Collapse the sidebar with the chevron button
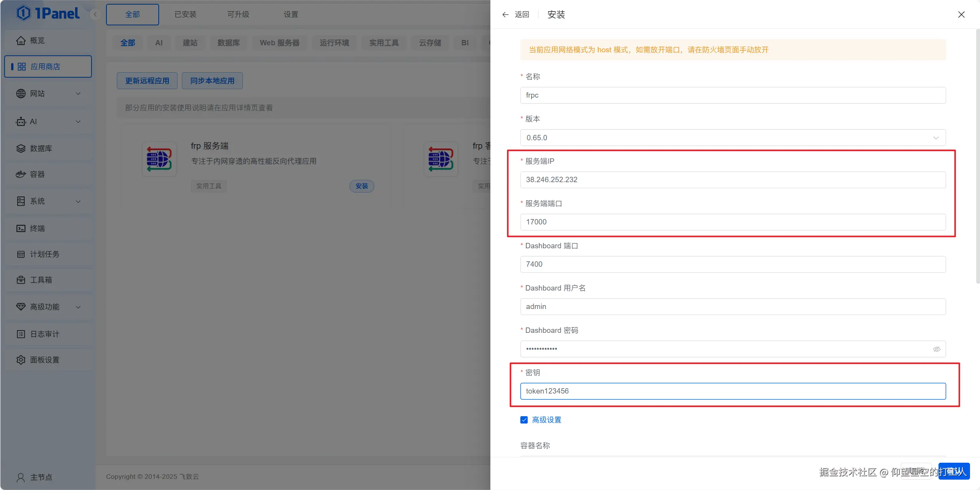The image size is (980, 490). point(95,15)
